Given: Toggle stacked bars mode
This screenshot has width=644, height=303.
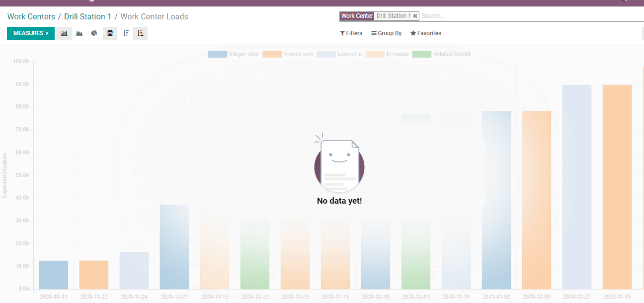Looking at the screenshot, I should tap(110, 33).
